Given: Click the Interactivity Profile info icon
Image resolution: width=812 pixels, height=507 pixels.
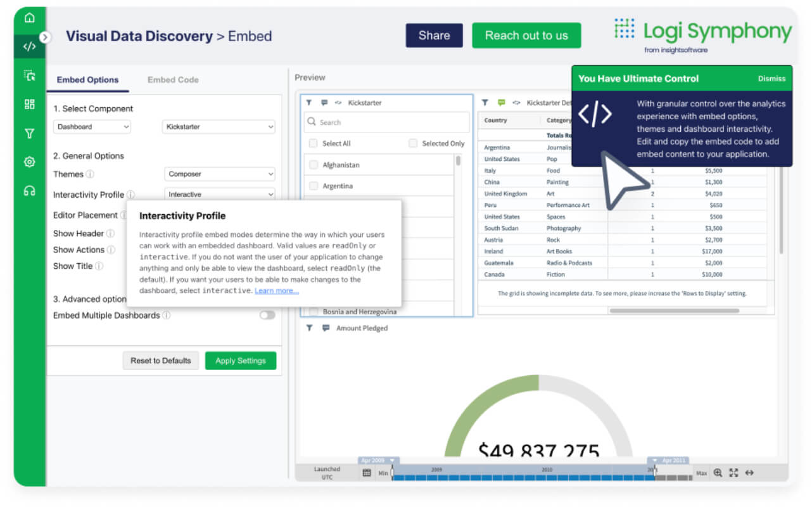Looking at the screenshot, I should click(130, 195).
